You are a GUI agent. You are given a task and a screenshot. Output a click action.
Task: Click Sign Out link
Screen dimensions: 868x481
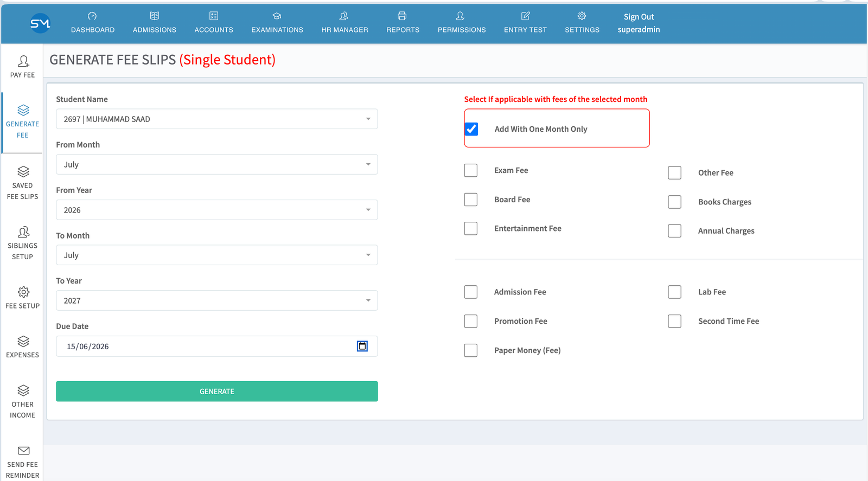[639, 17]
